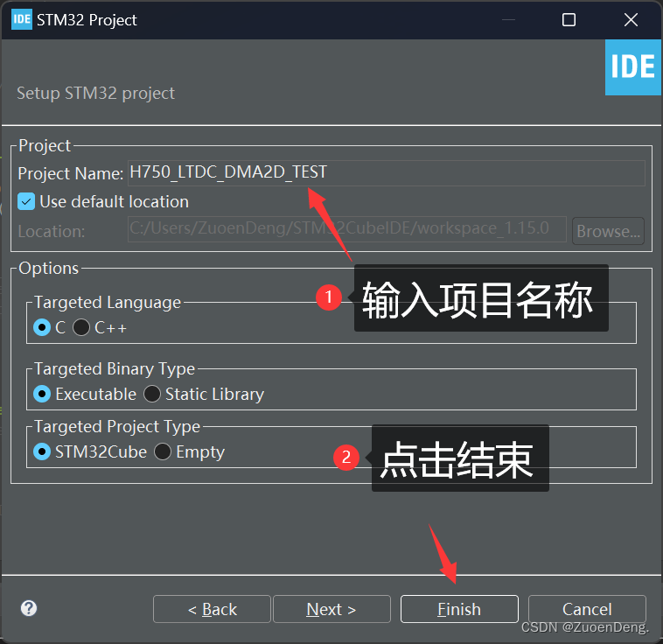Viewport: 663px width, 644px height.
Task: Close the STM32 Project dialog
Action: (631, 19)
